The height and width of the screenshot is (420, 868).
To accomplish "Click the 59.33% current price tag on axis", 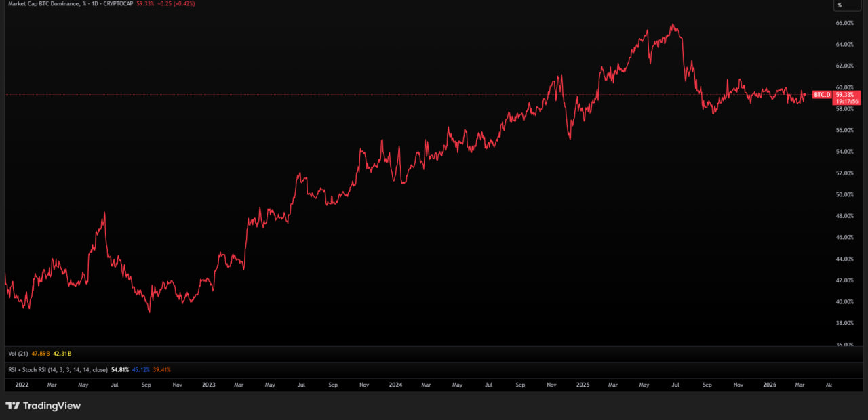I will pos(844,94).
